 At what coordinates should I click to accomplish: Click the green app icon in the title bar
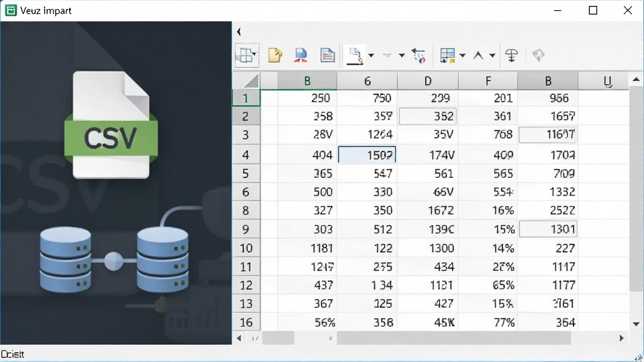coord(11,10)
